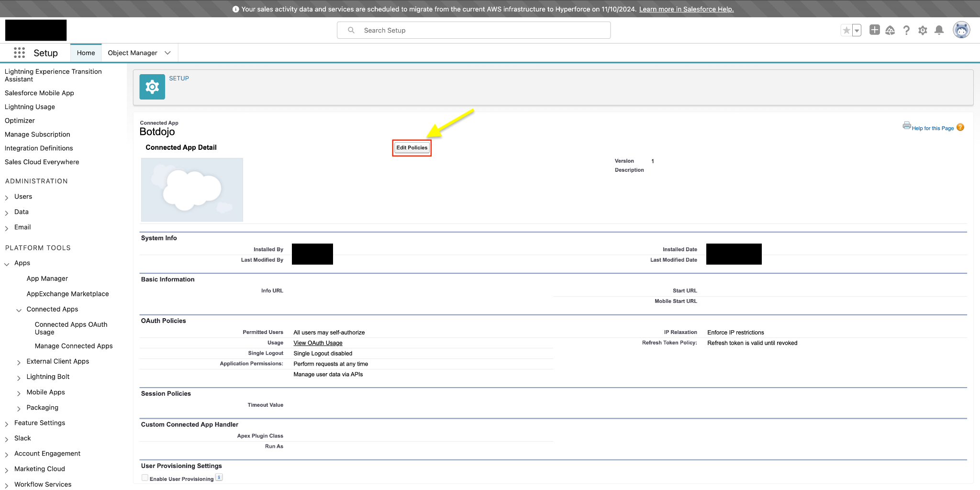Screen dimensions: 980x490
Task: Open the Optimizer page
Action: [20, 121]
